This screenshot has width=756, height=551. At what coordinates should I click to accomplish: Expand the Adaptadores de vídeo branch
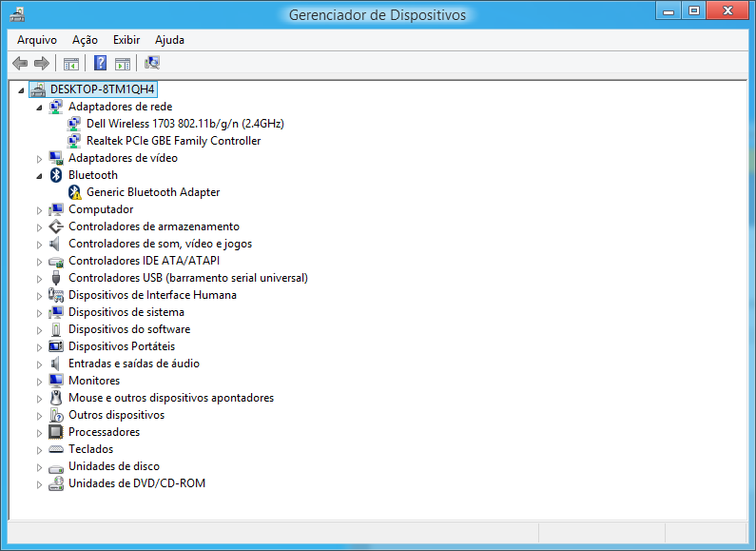[x=39, y=159]
